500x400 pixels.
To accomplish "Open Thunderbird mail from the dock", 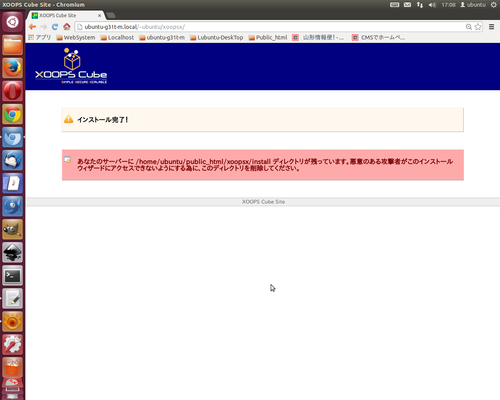I will [x=12, y=160].
